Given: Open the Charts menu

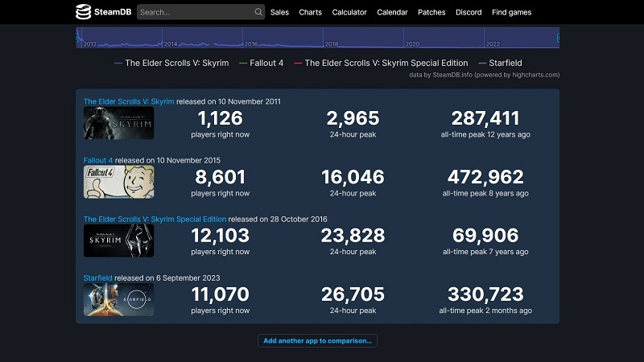Looking at the screenshot, I should pos(310,12).
